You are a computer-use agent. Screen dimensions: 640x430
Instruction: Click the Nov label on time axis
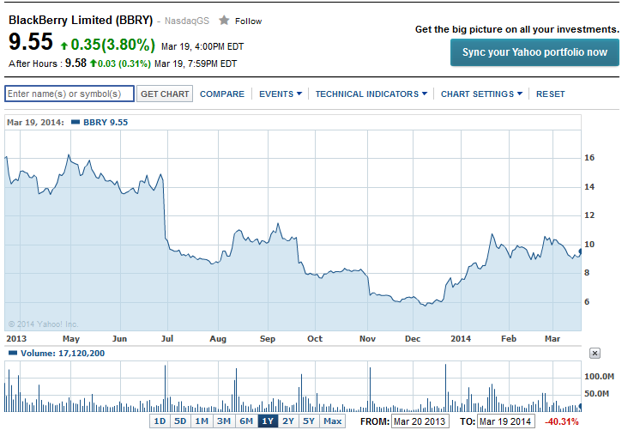(367, 339)
